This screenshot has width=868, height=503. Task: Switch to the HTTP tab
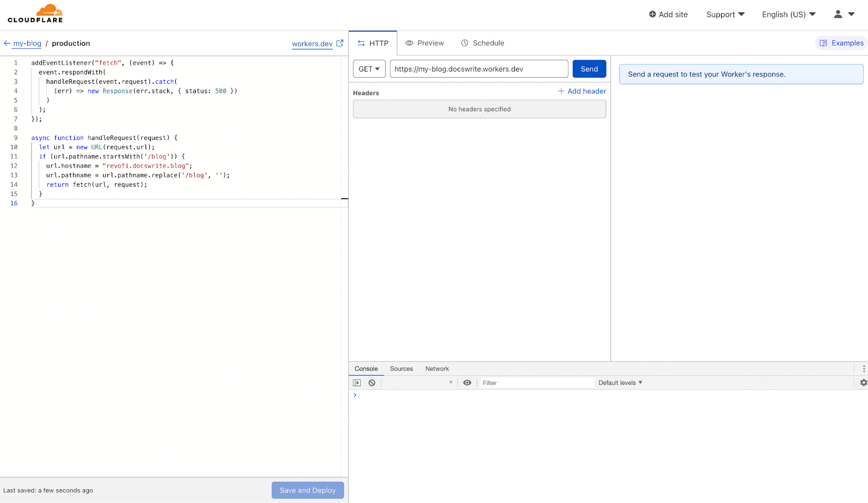(373, 43)
